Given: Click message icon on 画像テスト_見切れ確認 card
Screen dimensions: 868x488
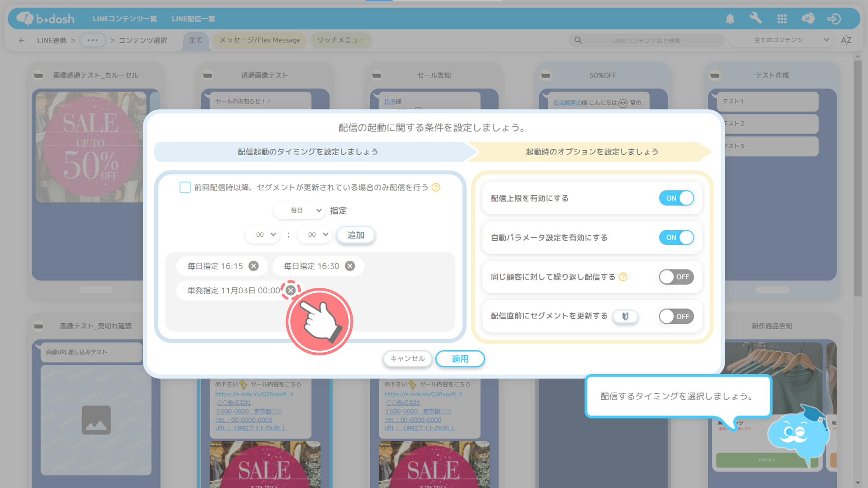Looking at the screenshot, I should (39, 326).
